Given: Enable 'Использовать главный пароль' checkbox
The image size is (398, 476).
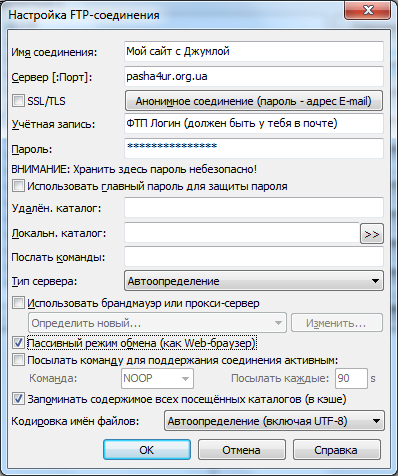Looking at the screenshot, I should tap(18, 186).
